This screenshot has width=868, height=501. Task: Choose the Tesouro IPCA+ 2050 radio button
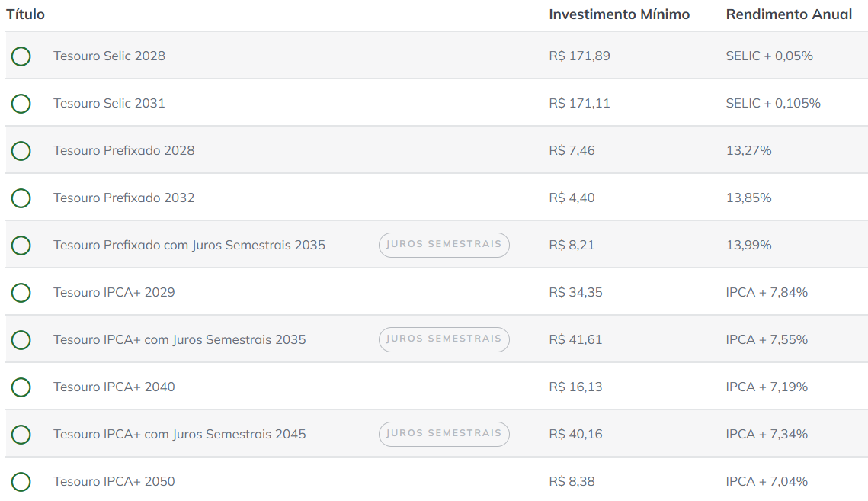[x=21, y=482]
